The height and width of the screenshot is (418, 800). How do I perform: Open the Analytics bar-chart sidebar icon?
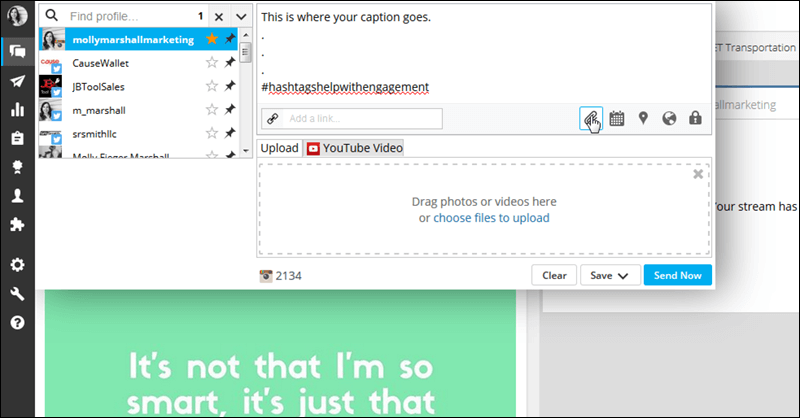[x=17, y=109]
